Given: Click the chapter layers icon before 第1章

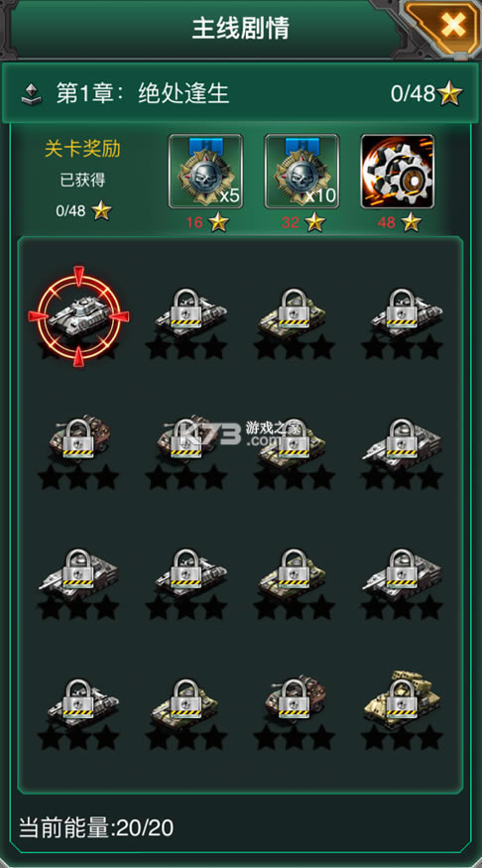Looking at the screenshot, I should (x=32, y=94).
